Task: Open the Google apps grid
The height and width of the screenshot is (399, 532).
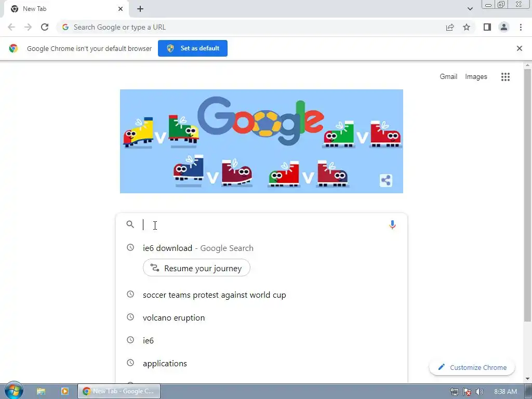Action: [506, 77]
